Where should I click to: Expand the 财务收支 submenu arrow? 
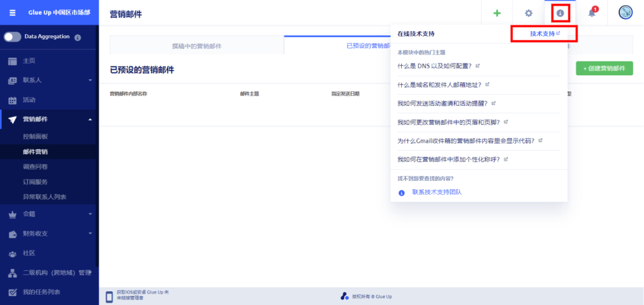pos(91,233)
